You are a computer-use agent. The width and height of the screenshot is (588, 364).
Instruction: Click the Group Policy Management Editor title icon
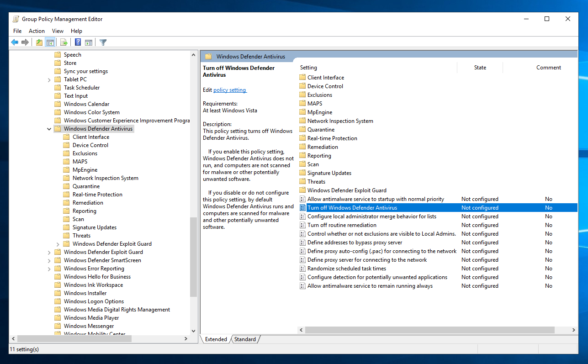16,19
